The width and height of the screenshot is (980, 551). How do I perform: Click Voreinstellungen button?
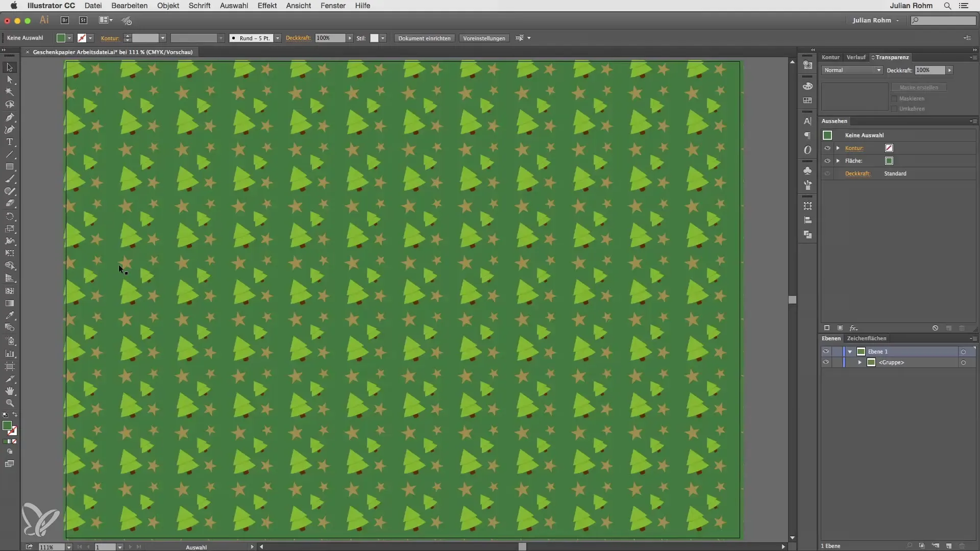[484, 38]
